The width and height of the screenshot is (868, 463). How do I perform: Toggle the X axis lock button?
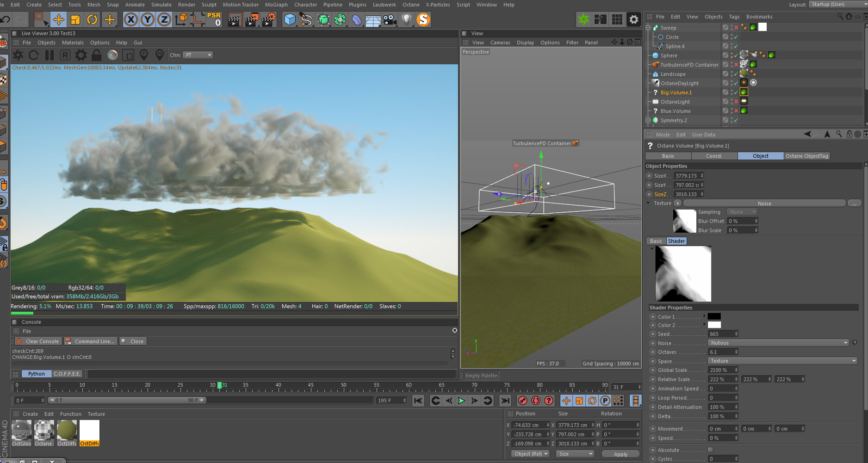(131, 19)
